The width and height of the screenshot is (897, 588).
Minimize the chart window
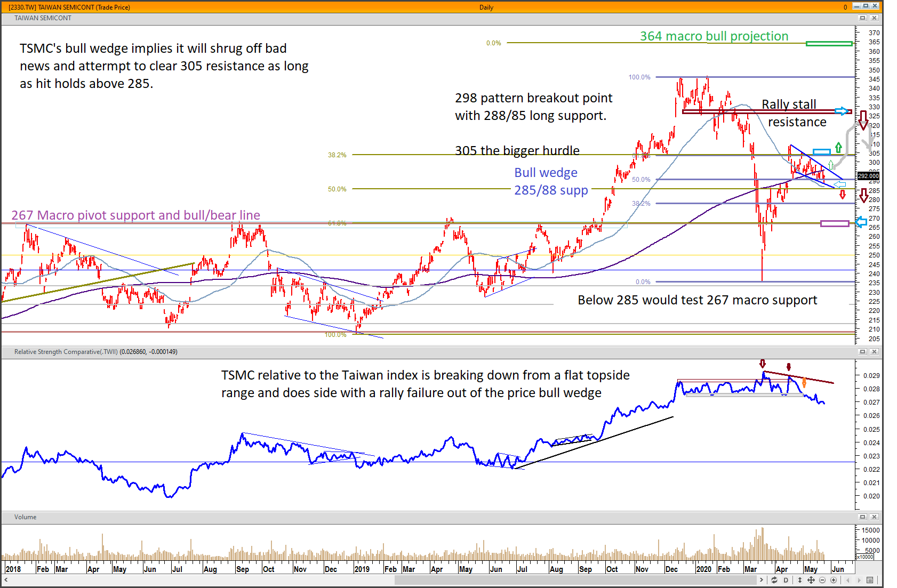(856, 6)
